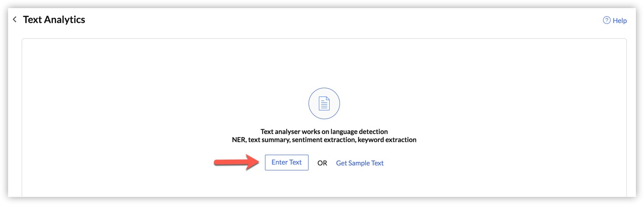Image resolution: width=644 pixels, height=205 pixels.
Task: Click the word Enter on the outlined button
Action: tap(279, 162)
